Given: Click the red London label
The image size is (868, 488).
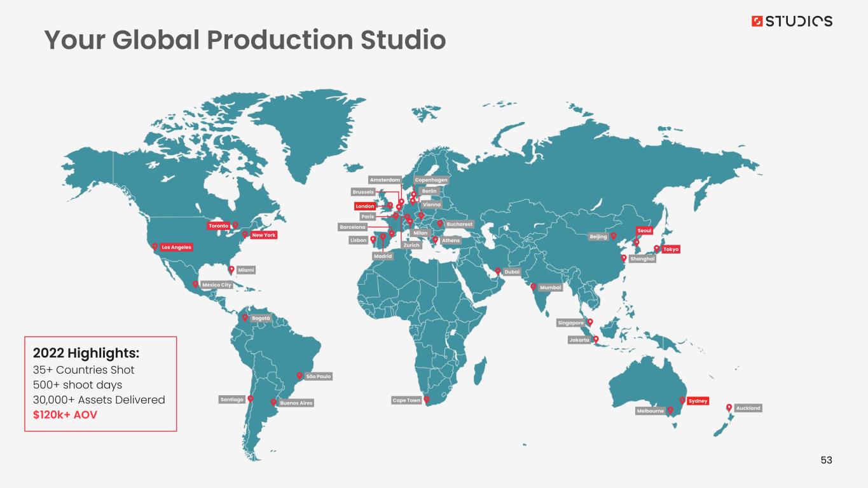Looking at the screenshot, I should pyautogui.click(x=366, y=207).
